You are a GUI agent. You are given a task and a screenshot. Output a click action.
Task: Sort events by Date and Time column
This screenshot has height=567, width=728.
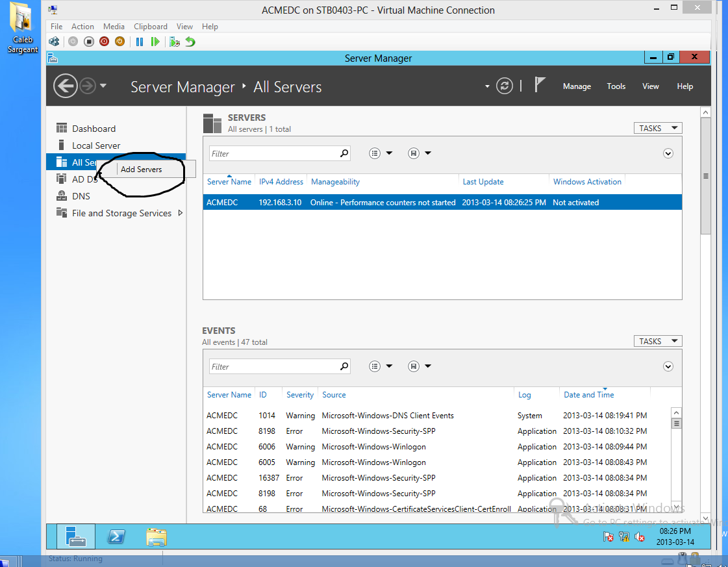[x=589, y=395]
